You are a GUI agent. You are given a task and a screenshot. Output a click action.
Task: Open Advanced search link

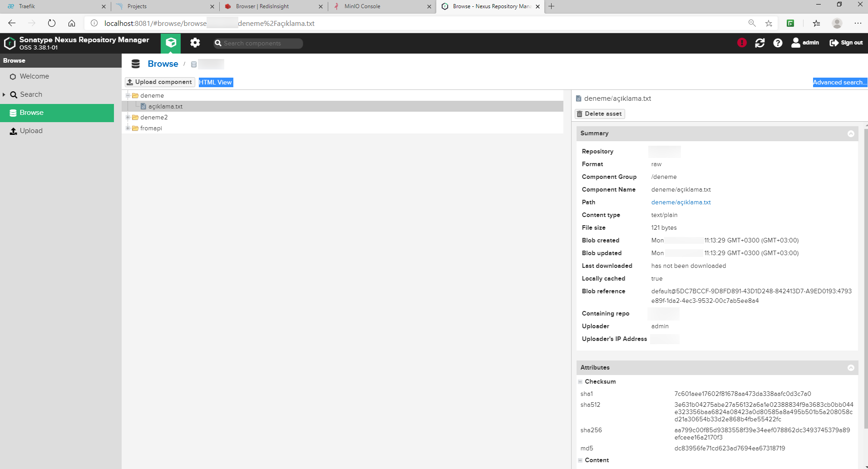(839, 82)
